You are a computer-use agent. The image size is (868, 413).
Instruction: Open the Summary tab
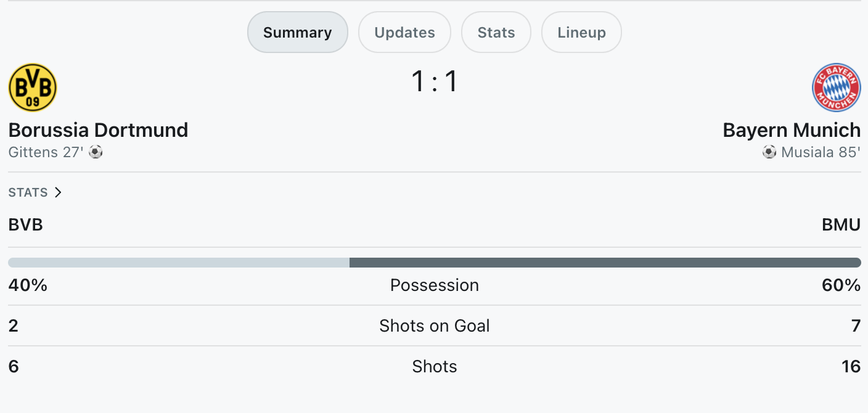click(297, 33)
